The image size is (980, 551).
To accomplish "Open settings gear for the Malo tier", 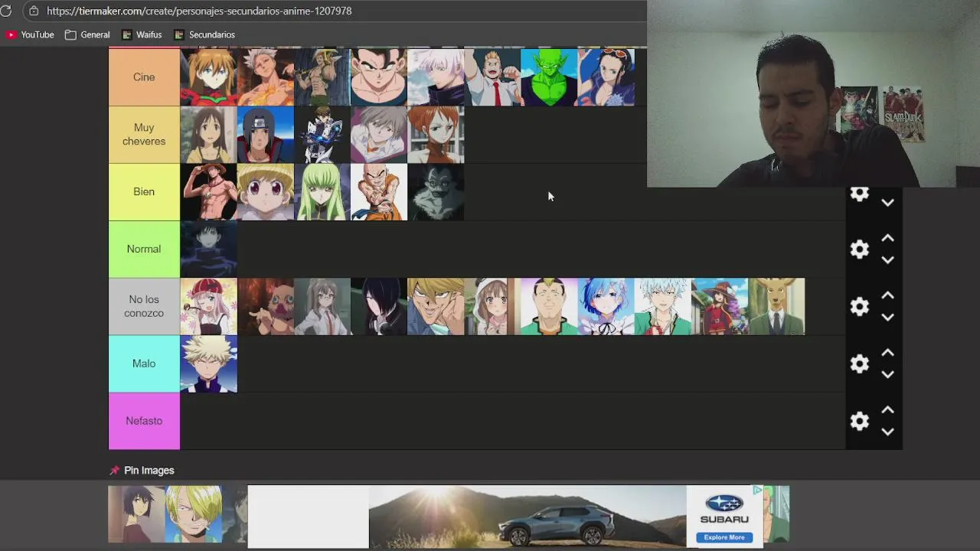I will pos(860,364).
